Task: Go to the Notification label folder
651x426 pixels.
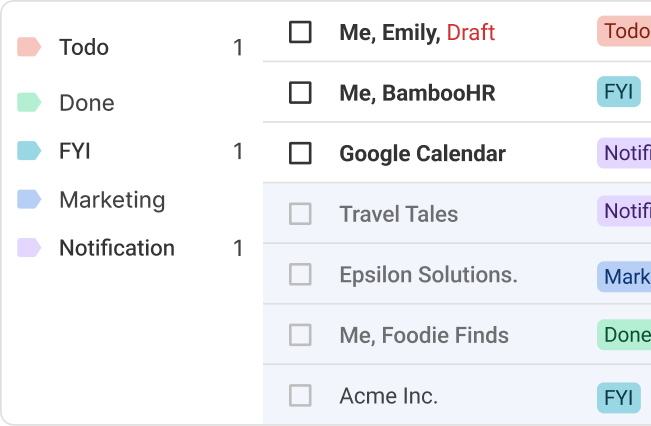Action: click(x=117, y=247)
